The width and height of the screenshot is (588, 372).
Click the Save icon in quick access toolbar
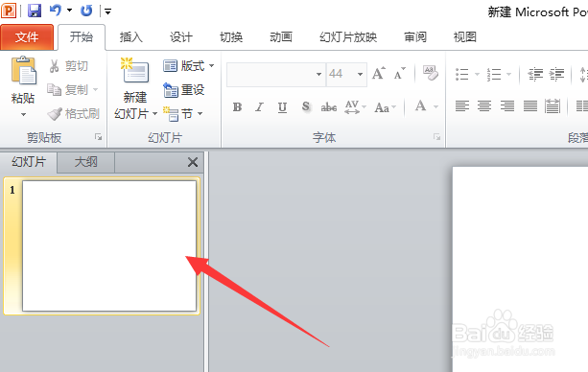(35, 11)
